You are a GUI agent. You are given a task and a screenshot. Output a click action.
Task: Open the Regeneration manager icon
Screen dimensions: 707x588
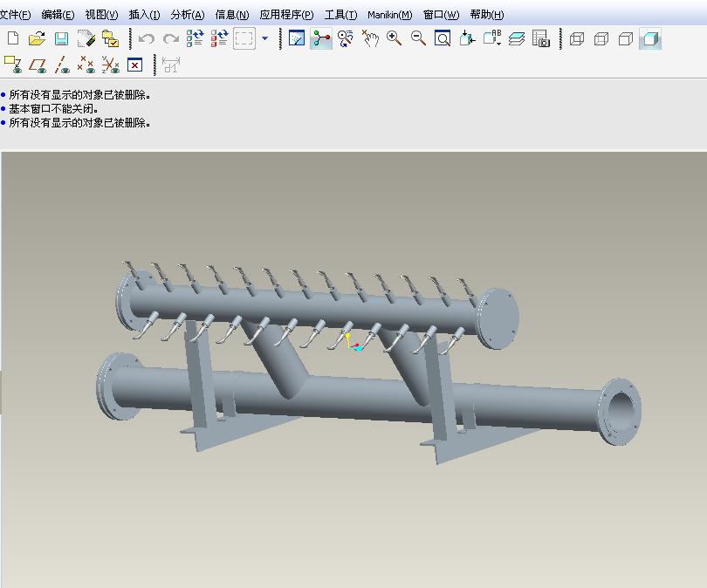(220, 38)
